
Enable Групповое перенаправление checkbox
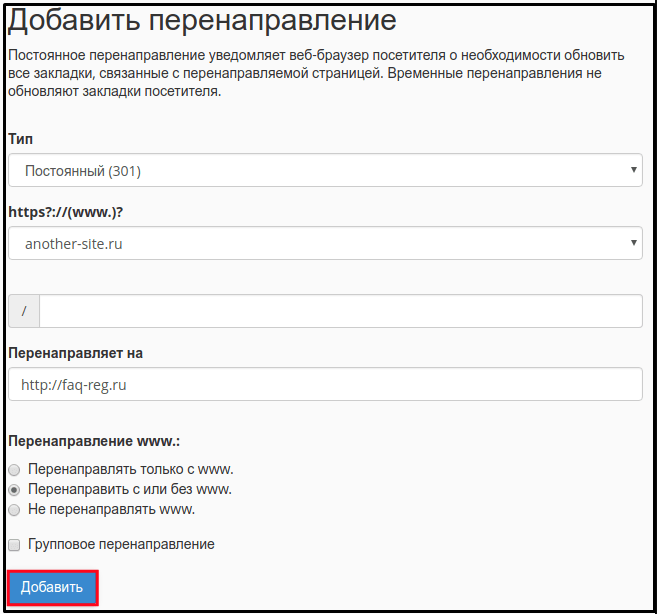click(x=14, y=545)
